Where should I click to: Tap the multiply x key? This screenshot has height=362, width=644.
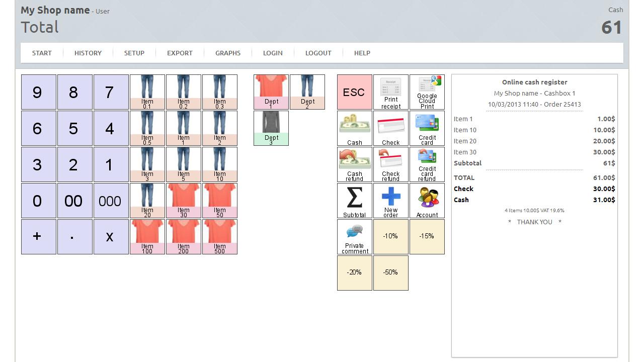[111, 237]
